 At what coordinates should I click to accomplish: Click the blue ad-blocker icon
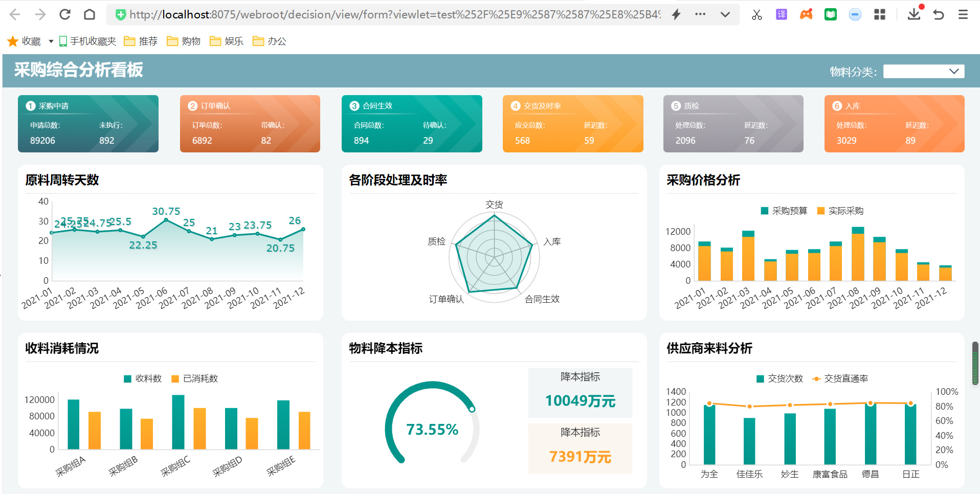(855, 15)
